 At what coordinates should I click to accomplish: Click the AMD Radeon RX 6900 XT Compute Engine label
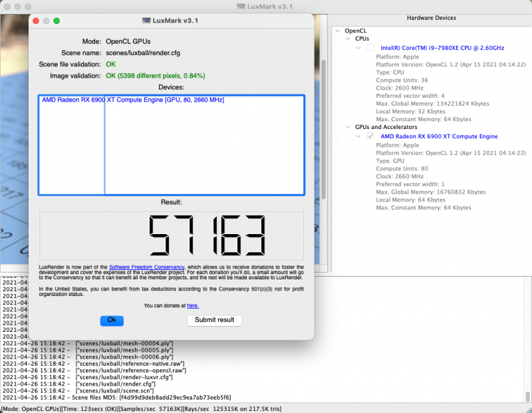click(439, 136)
